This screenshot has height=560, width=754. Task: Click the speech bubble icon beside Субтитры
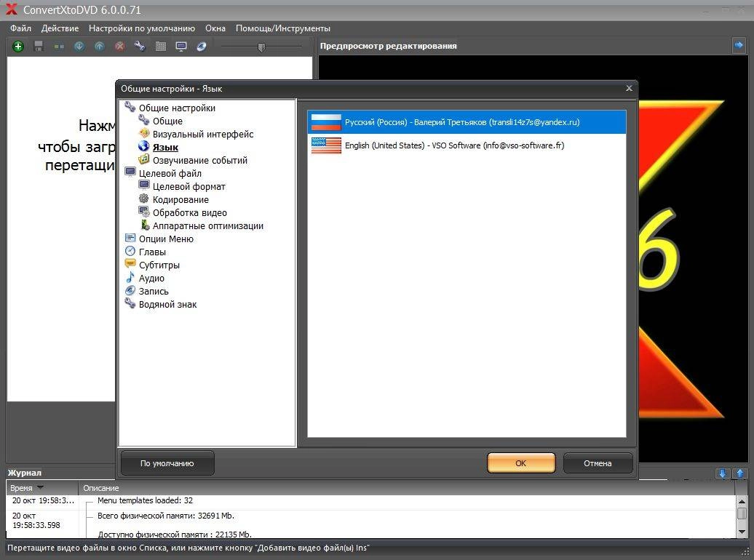click(130, 264)
